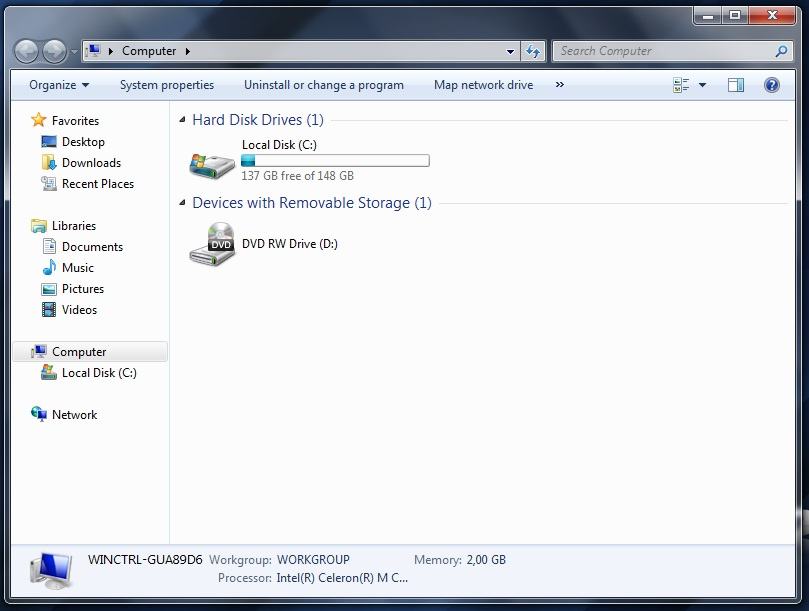Open the Videos library
The height and width of the screenshot is (611, 809).
click(x=79, y=310)
